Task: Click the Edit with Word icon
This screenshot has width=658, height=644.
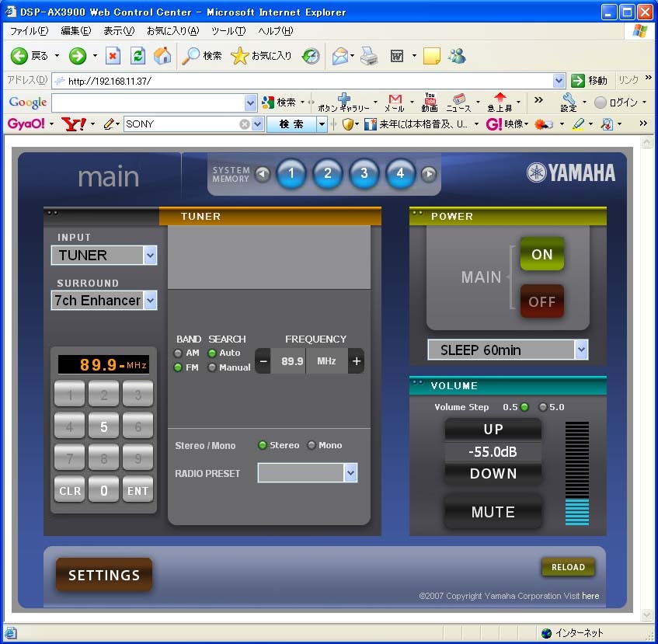Action: click(397, 56)
